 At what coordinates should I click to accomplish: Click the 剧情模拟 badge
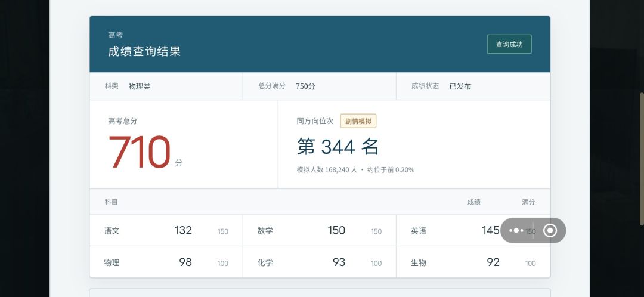pyautogui.click(x=358, y=121)
